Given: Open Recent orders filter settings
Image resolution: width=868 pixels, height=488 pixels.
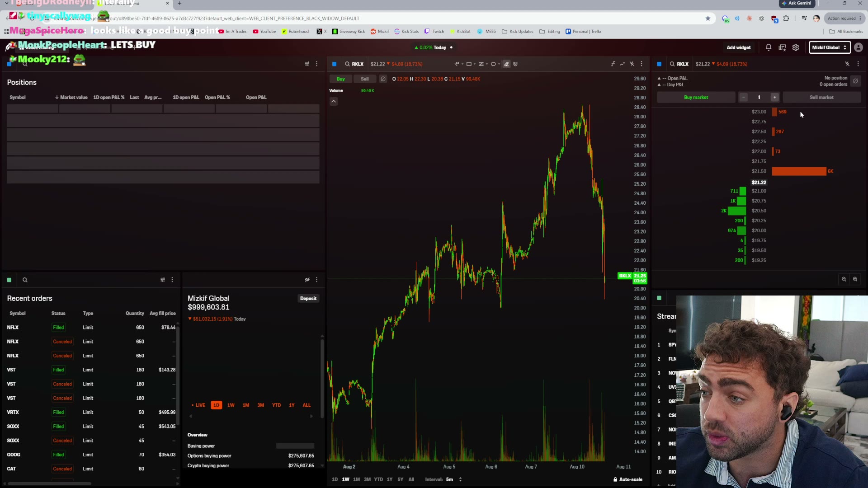Looking at the screenshot, I should coord(163,280).
